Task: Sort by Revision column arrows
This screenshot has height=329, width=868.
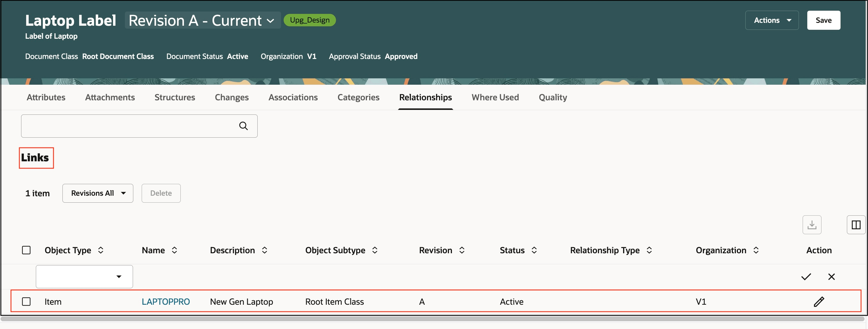Action: [x=462, y=250]
